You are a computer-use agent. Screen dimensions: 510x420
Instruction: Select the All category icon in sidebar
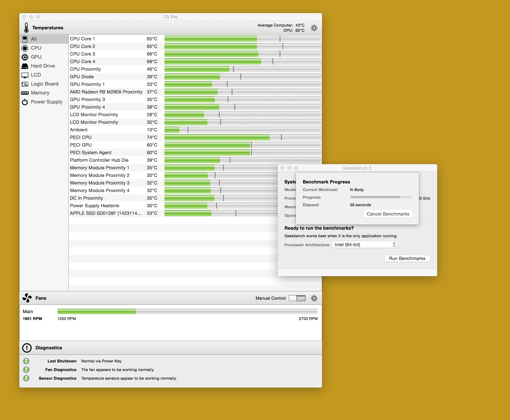tap(25, 39)
